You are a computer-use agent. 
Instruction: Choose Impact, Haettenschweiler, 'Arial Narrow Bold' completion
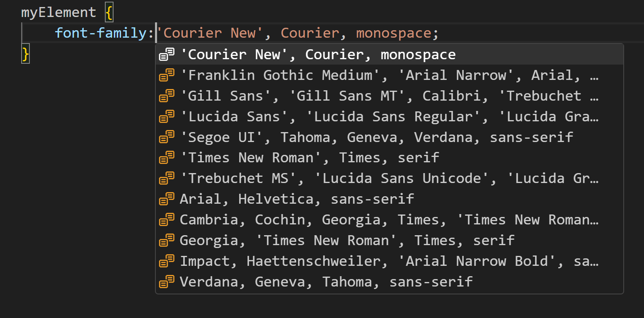[389, 261]
